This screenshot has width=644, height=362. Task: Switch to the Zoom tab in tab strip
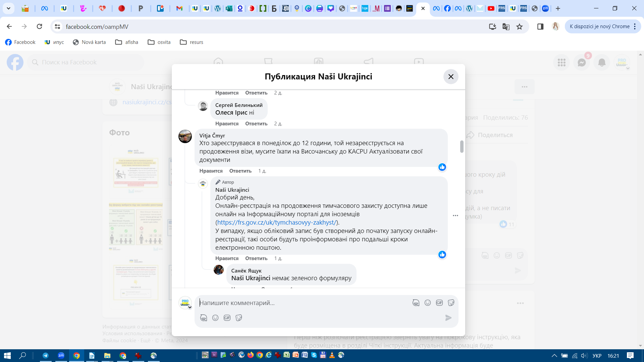pos(545,8)
